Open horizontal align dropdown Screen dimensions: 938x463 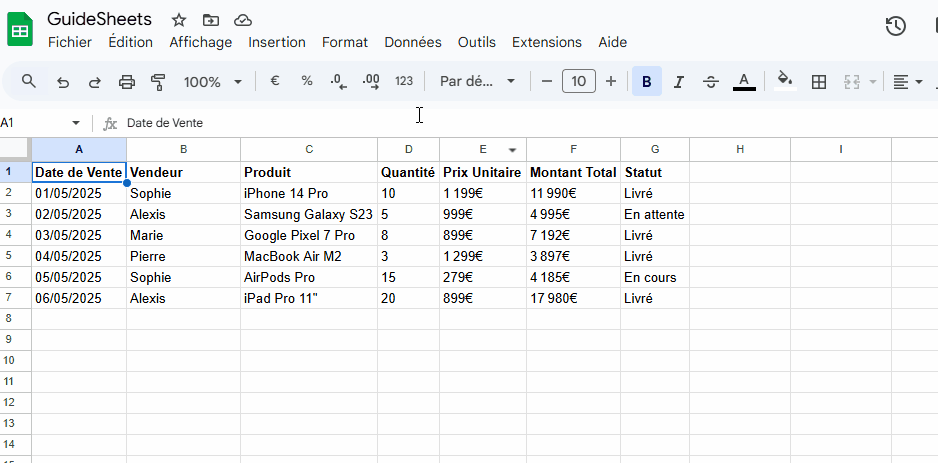[x=907, y=82]
